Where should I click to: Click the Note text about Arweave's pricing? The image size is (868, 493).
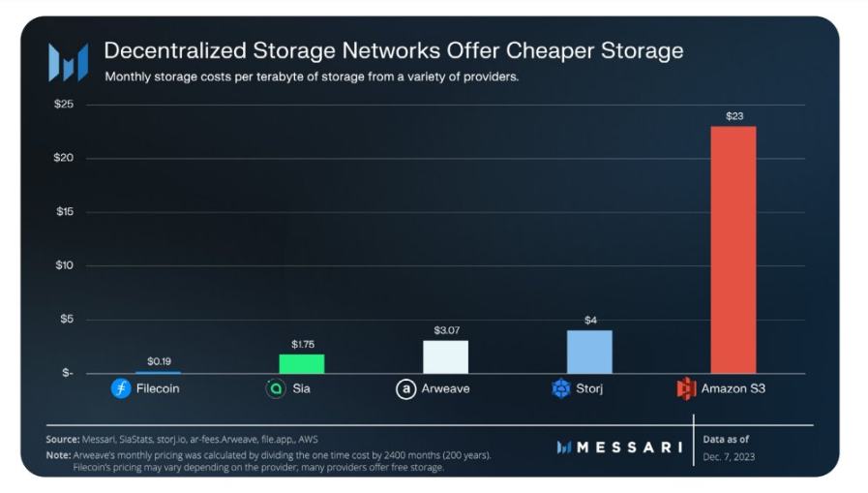[268, 454]
